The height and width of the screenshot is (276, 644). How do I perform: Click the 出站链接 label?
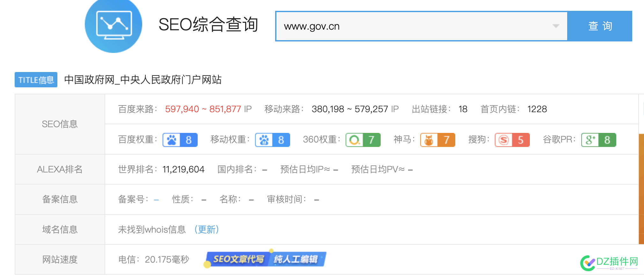[x=431, y=109]
